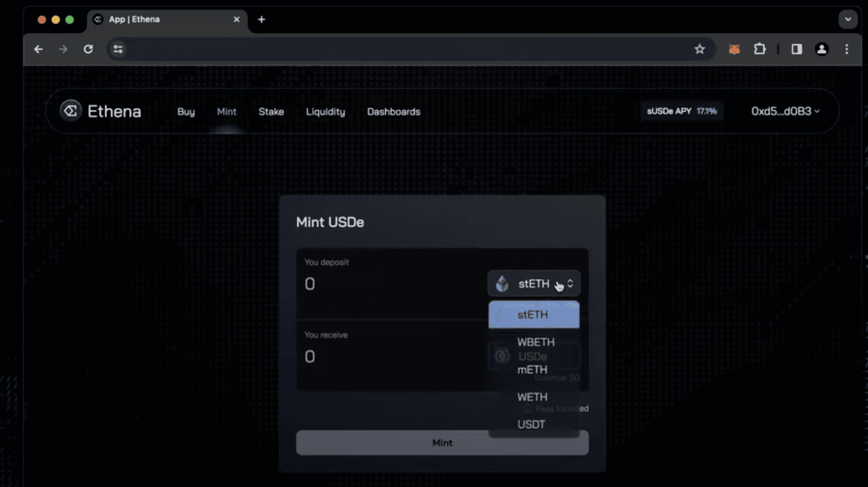
Task: Click the Ethena logo icon
Action: 71,111
